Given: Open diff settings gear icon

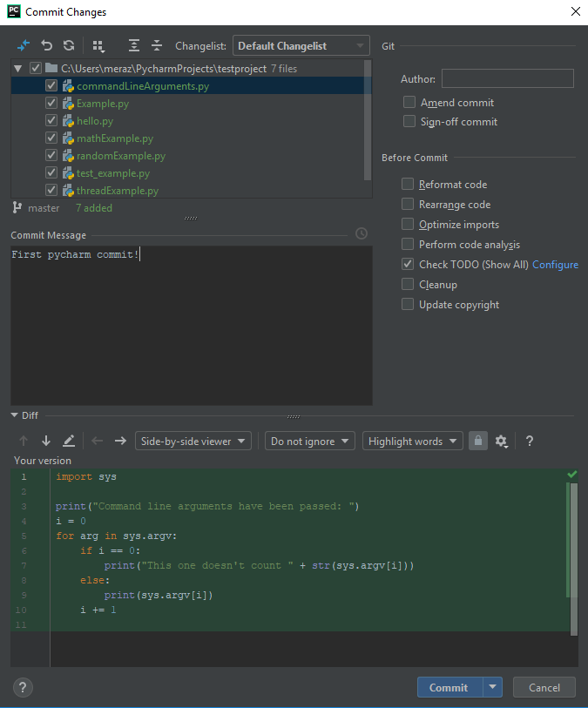Looking at the screenshot, I should click(x=502, y=442).
